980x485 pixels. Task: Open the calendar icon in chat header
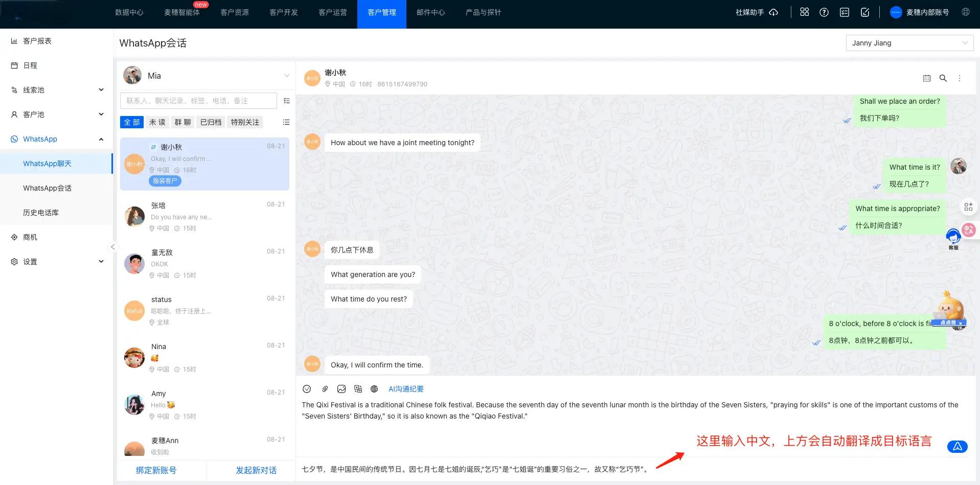(x=927, y=78)
